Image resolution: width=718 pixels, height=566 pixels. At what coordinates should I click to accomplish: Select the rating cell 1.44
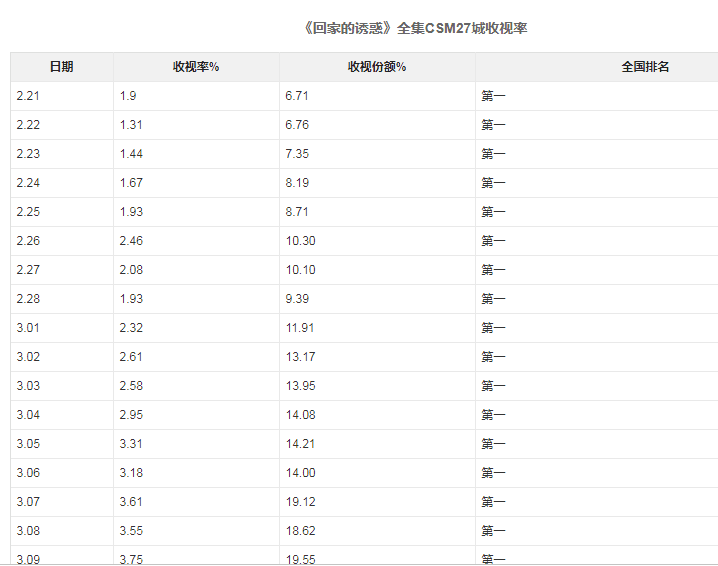click(196, 154)
